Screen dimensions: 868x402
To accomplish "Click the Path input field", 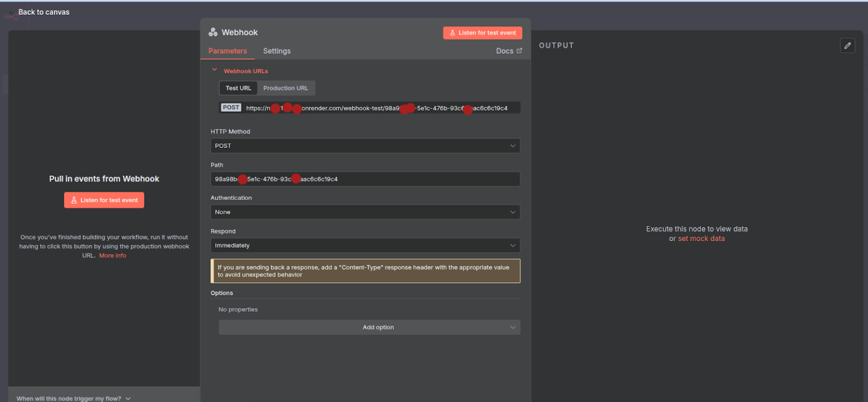I will [x=365, y=179].
